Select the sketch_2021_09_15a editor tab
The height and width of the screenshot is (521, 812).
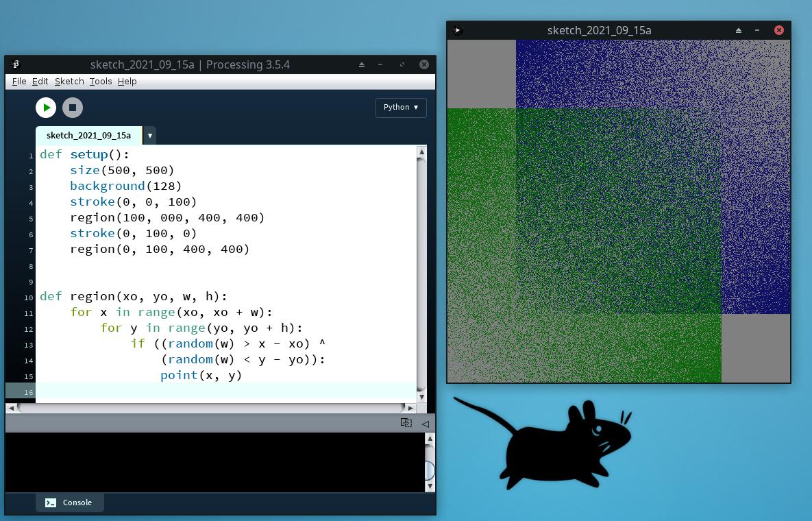pyautogui.click(x=88, y=136)
